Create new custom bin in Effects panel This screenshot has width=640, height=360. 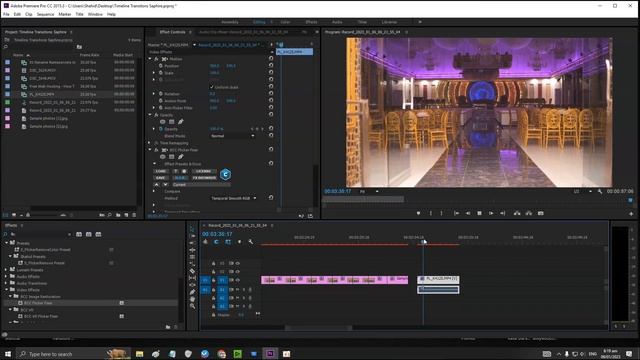[x=168, y=327]
